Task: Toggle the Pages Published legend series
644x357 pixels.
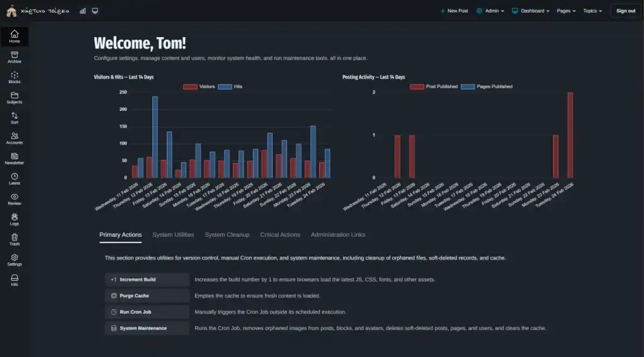Action: [x=486, y=86]
